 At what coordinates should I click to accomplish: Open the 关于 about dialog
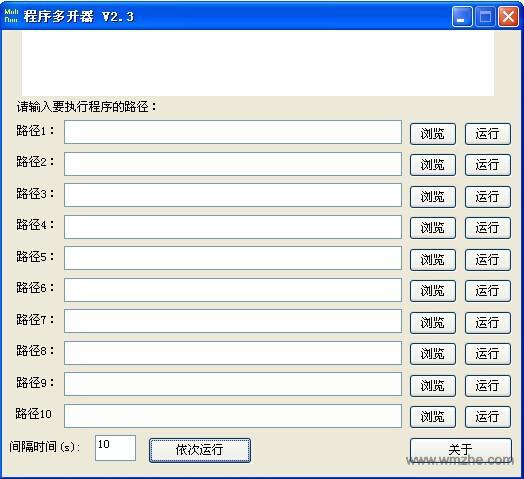(x=461, y=450)
